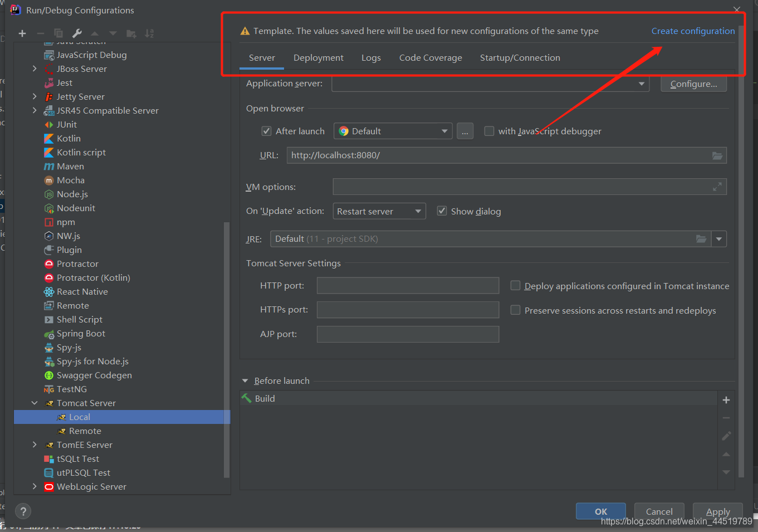Click move-up triangle in Before launch panel

point(726,455)
